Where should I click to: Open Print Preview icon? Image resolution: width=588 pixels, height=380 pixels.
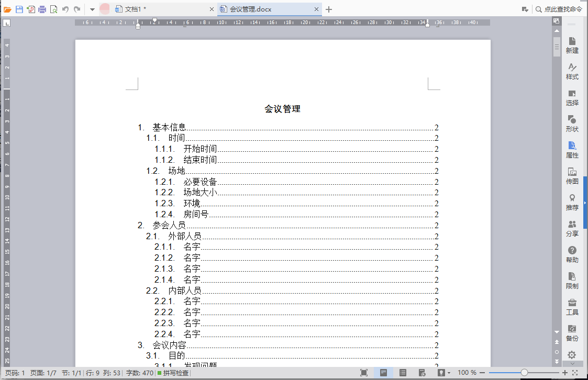(x=53, y=9)
